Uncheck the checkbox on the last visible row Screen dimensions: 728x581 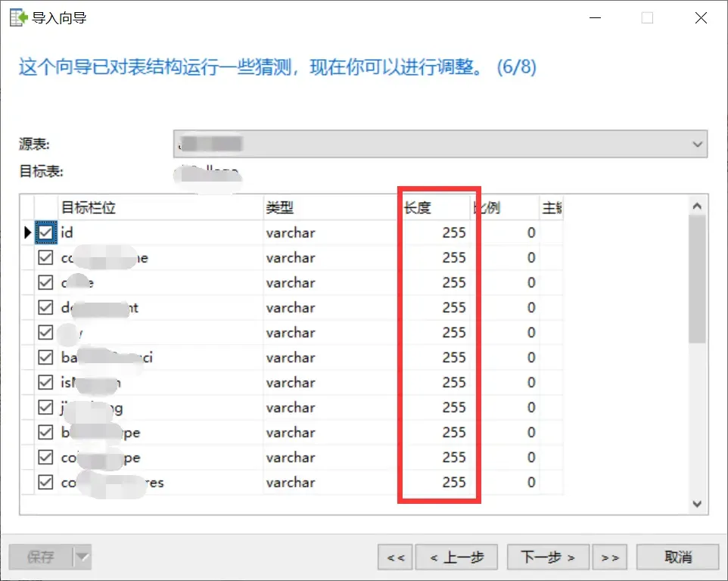click(x=45, y=482)
